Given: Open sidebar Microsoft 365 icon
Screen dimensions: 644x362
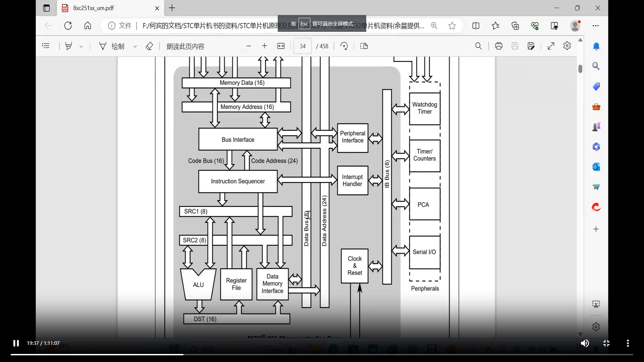Looking at the screenshot, I should [x=596, y=147].
